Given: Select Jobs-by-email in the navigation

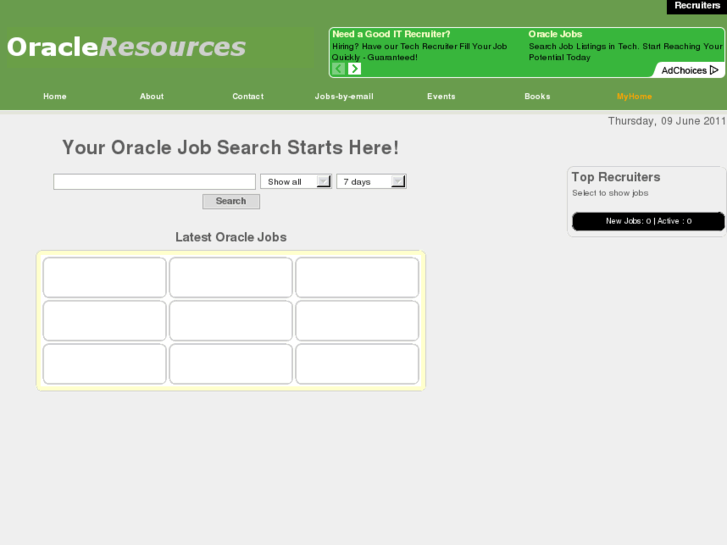Looking at the screenshot, I should pos(344,96).
